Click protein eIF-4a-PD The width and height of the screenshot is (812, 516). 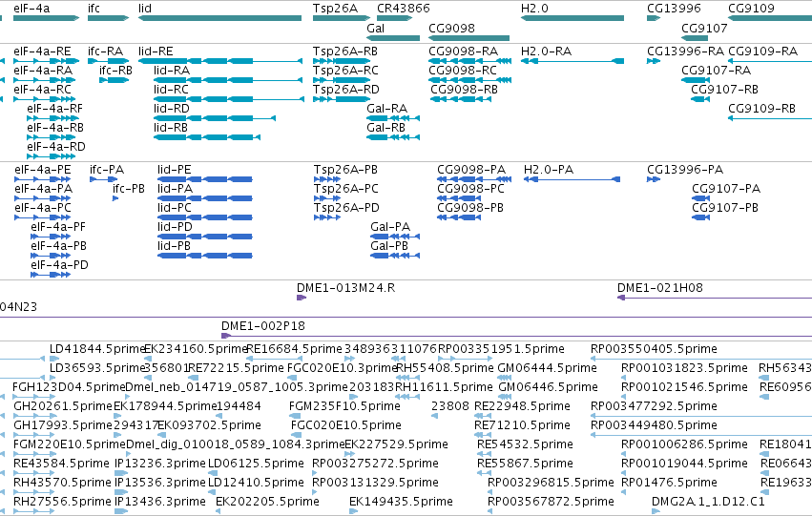click(51, 275)
